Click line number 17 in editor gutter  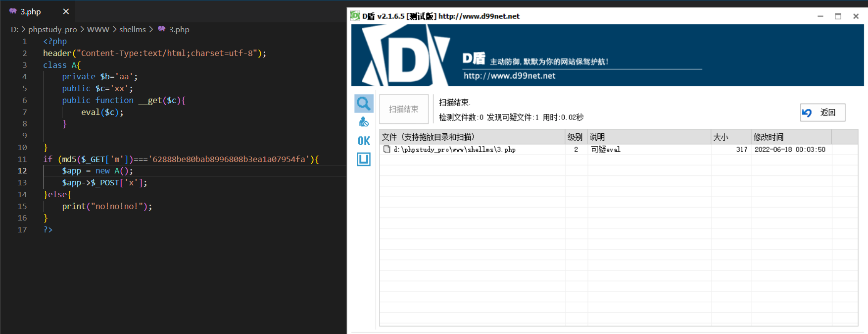pyautogui.click(x=22, y=229)
